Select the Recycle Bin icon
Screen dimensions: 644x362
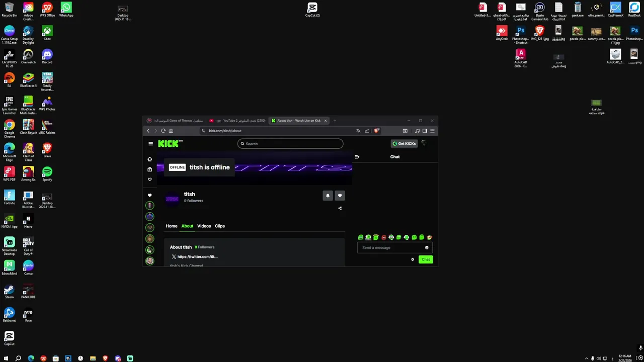9,10
